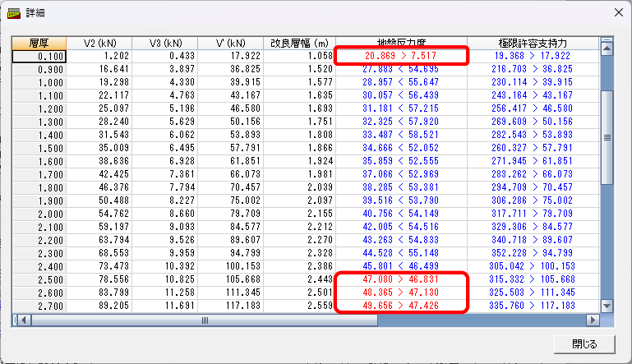
Task: Select the V3 (kN) column header
Action: pos(165,43)
